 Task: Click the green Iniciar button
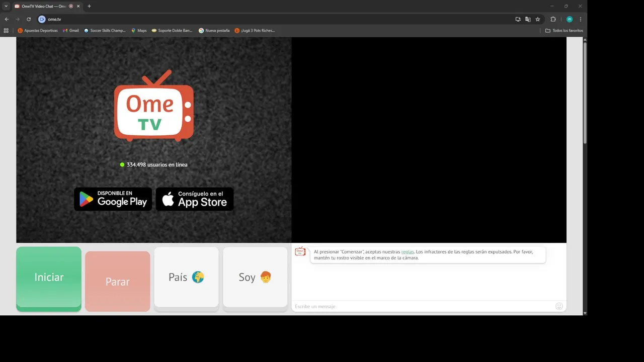tap(49, 279)
